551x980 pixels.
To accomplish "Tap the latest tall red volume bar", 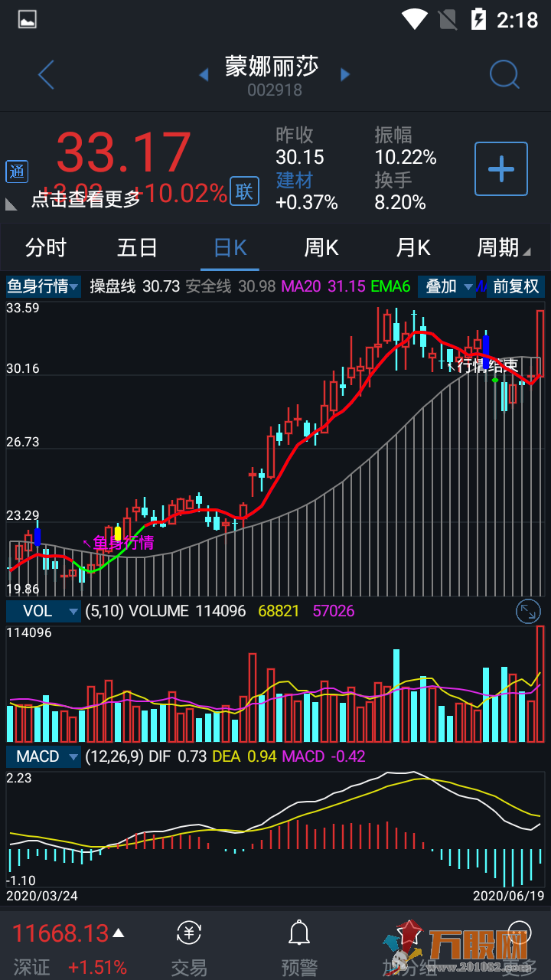I will [540, 684].
